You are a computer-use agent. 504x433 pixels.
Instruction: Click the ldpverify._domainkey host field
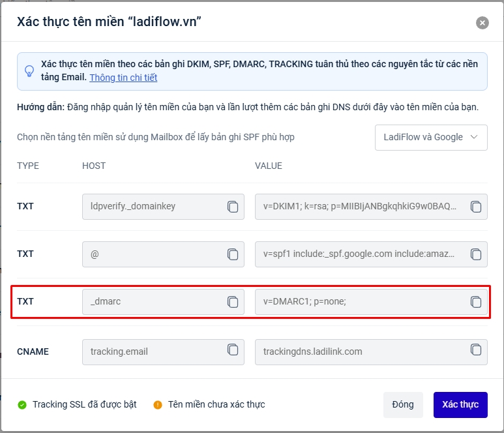coord(153,206)
